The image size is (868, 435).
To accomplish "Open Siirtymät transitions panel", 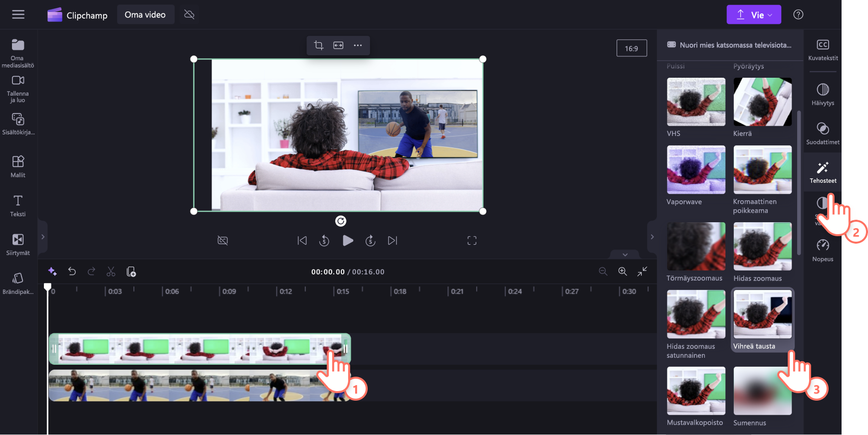I will (18, 244).
